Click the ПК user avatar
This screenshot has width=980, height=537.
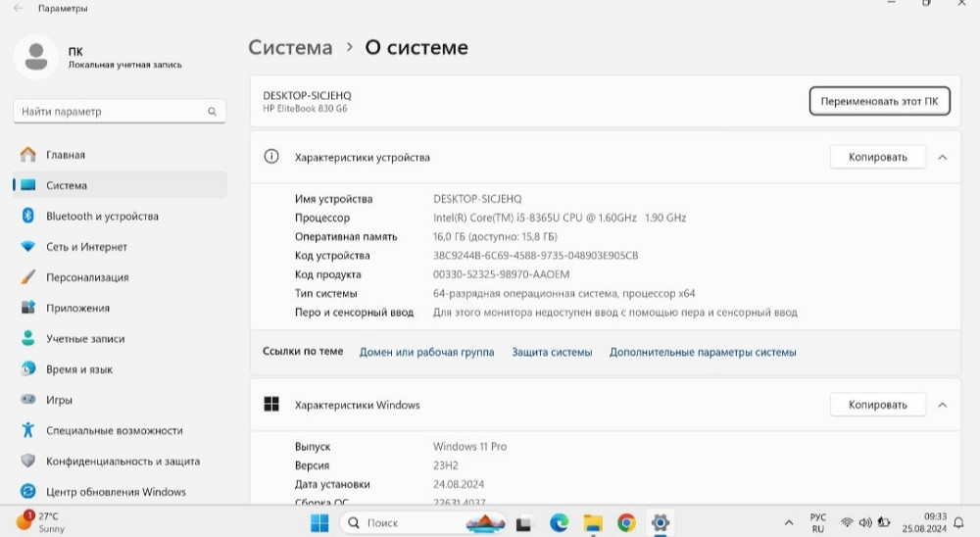point(35,57)
